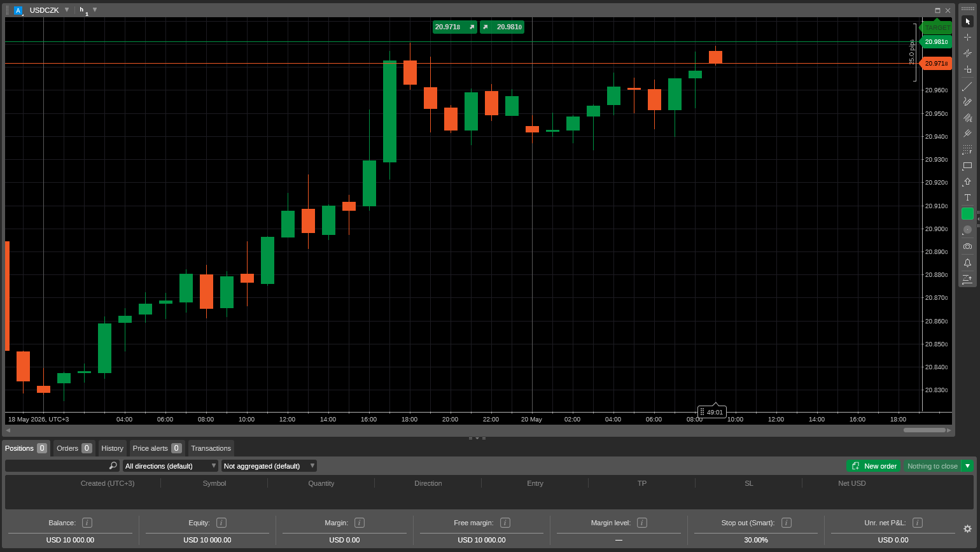Click the Nothing to close button
The width and height of the screenshot is (980, 552).
[932, 466]
